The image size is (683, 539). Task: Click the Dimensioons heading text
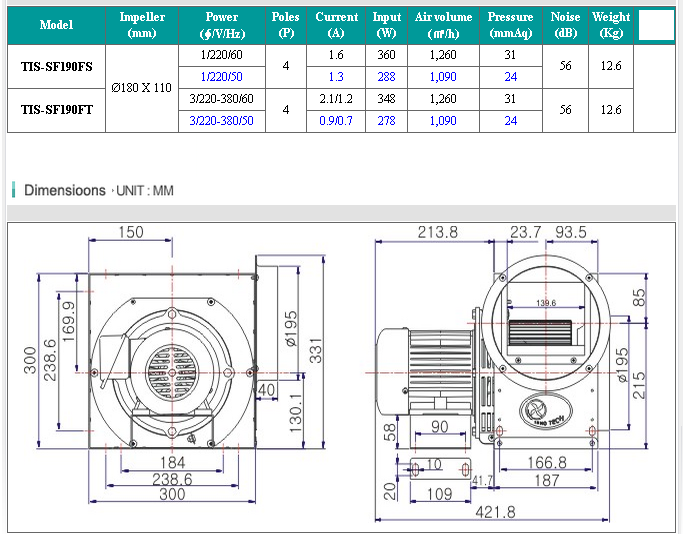pos(65,190)
